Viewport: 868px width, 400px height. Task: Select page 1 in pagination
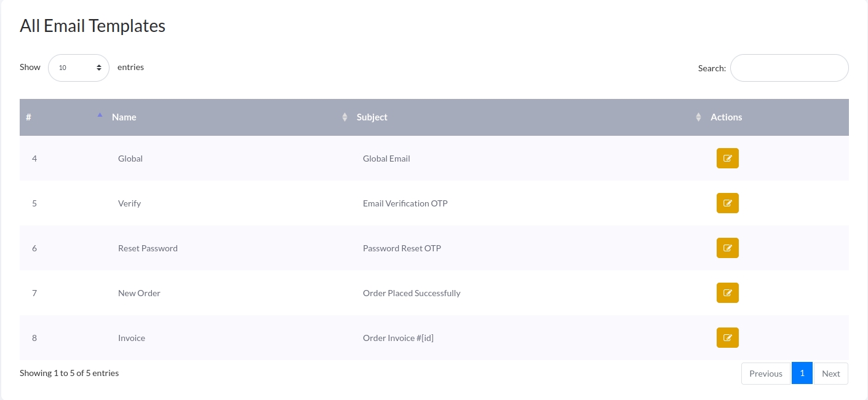click(802, 373)
